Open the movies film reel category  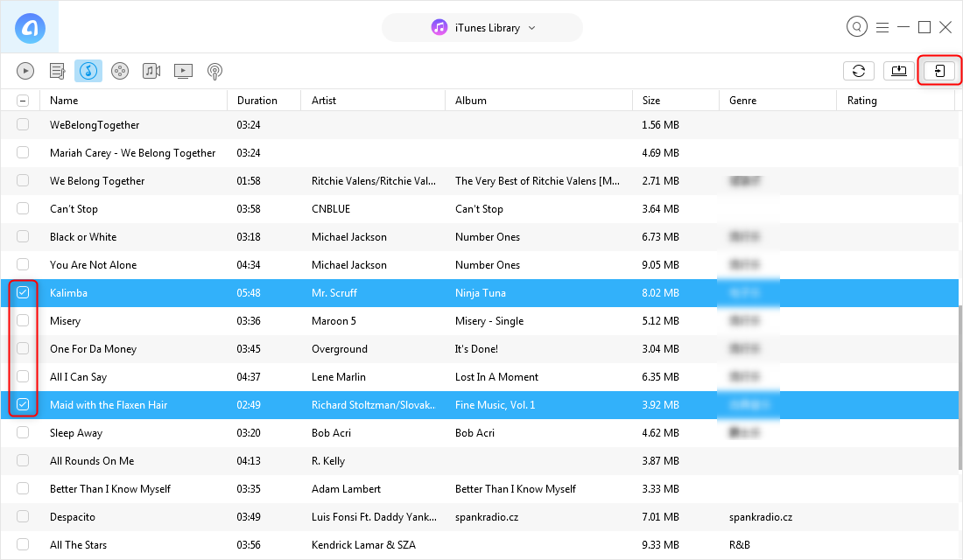click(x=120, y=71)
